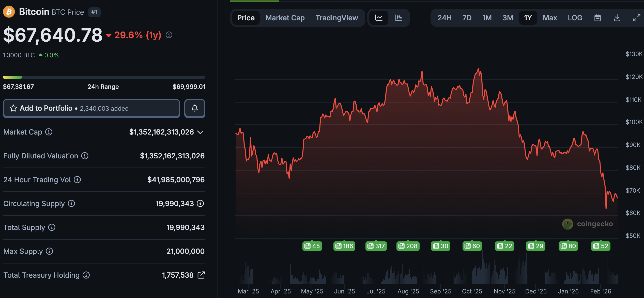Click the $1,352,162,313,026 Market Cap value
Viewport: 644px width, 298px height.
pyautogui.click(x=161, y=132)
